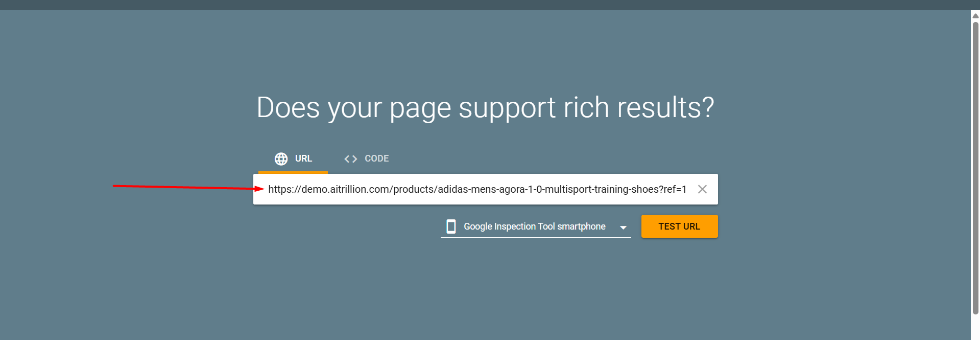Select the URL tab label
This screenshot has height=340, width=980.
point(303,158)
